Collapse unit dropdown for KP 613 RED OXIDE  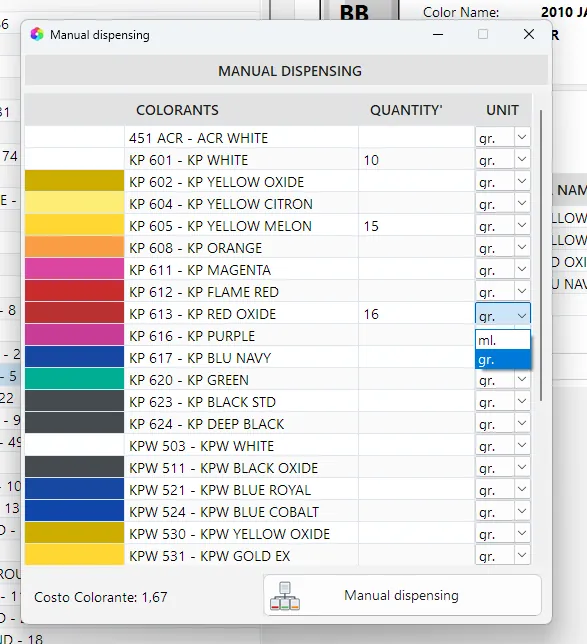point(522,315)
